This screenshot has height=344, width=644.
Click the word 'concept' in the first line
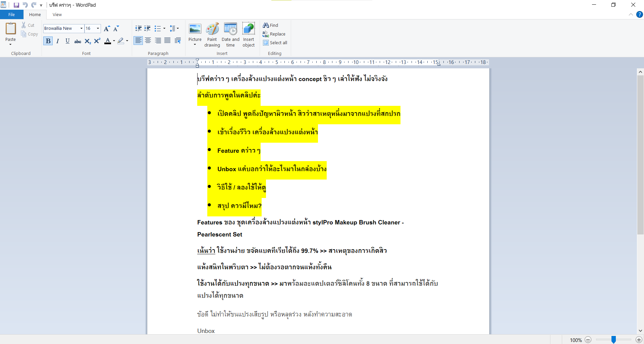[310, 79]
